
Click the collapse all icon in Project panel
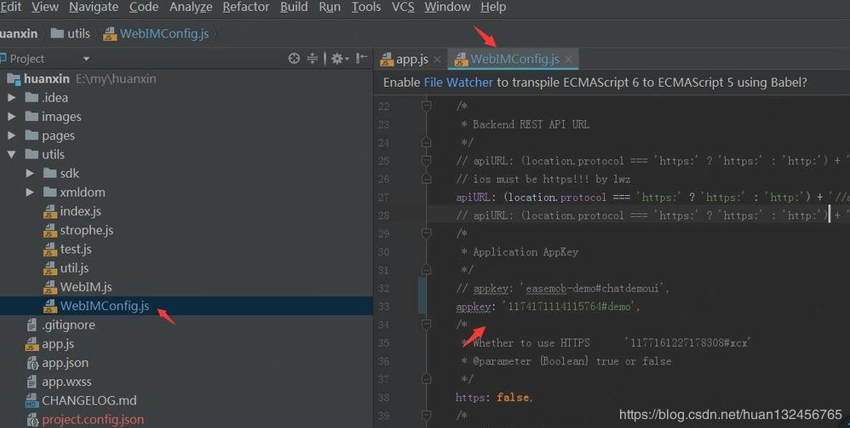click(313, 59)
